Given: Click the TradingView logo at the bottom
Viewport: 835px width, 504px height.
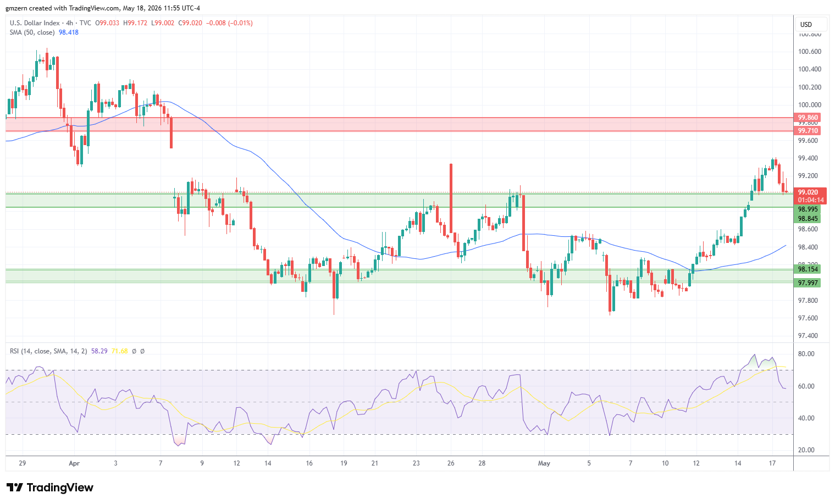Looking at the screenshot, I should tap(50, 488).
